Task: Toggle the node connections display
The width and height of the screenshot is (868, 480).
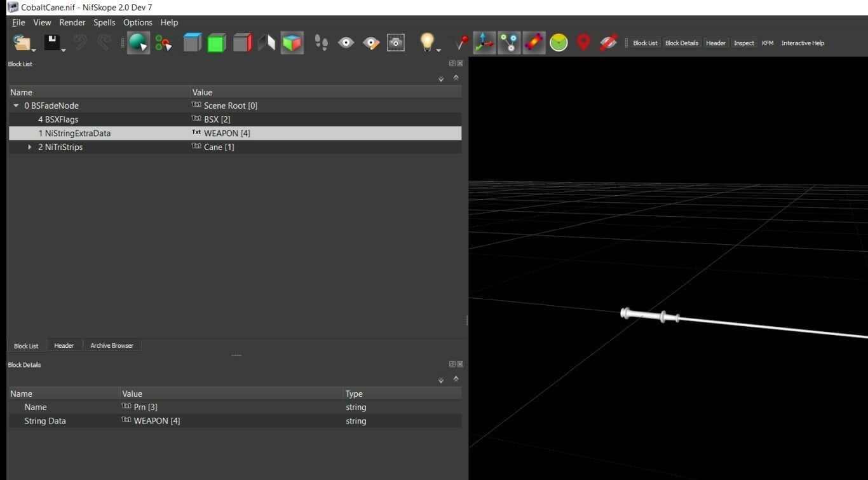Action: 509,43
